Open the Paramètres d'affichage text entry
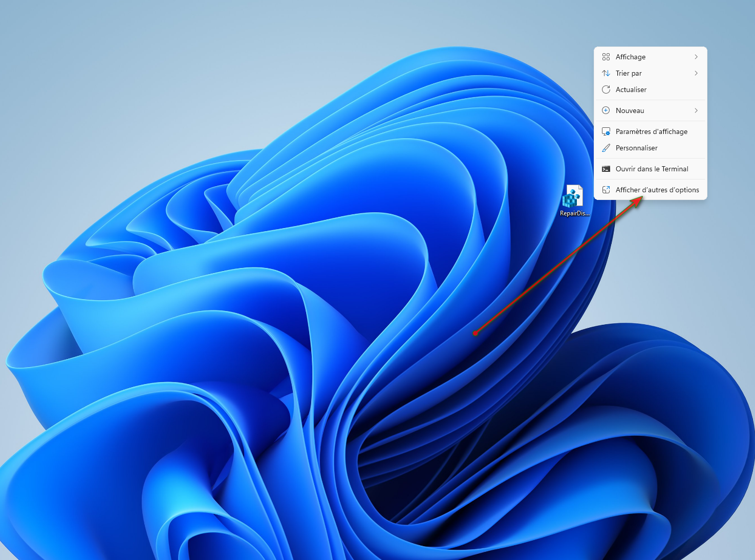Screen dimensions: 755x560 point(652,131)
